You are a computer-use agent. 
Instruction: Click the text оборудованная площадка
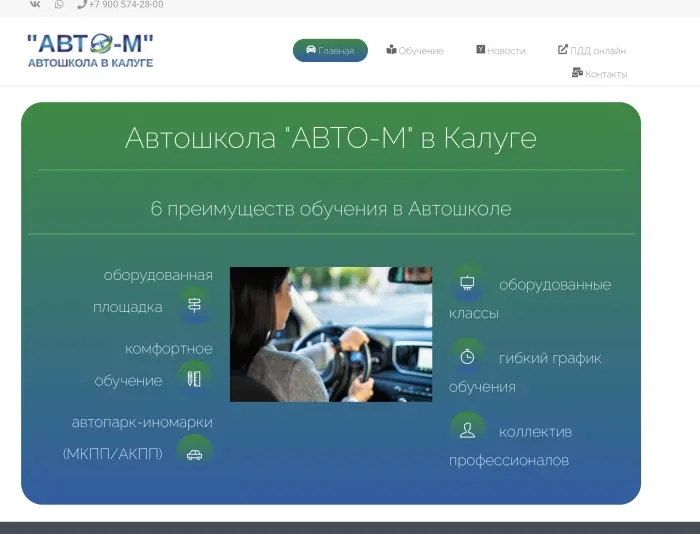point(153,291)
